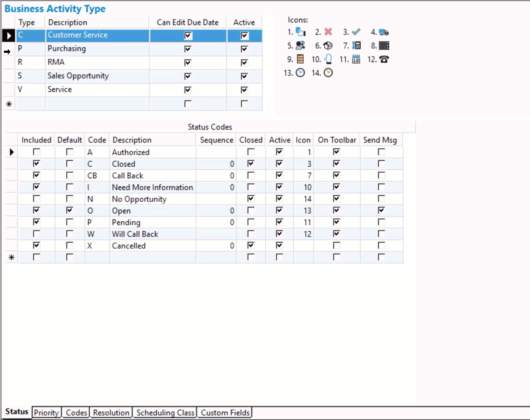
Task: Open the Scheduling Class tab
Action: pyautogui.click(x=165, y=413)
